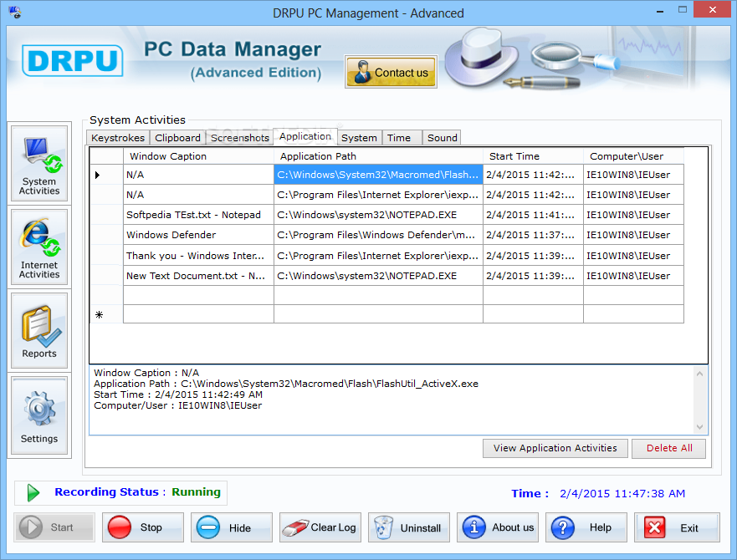This screenshot has width=737, height=560.
Task: Stop the recording
Action: click(143, 527)
